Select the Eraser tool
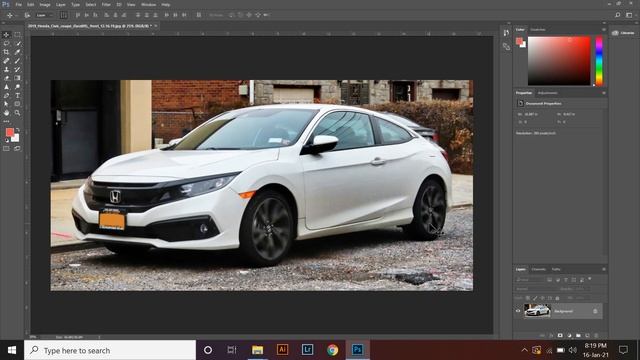 pyautogui.click(x=6, y=78)
